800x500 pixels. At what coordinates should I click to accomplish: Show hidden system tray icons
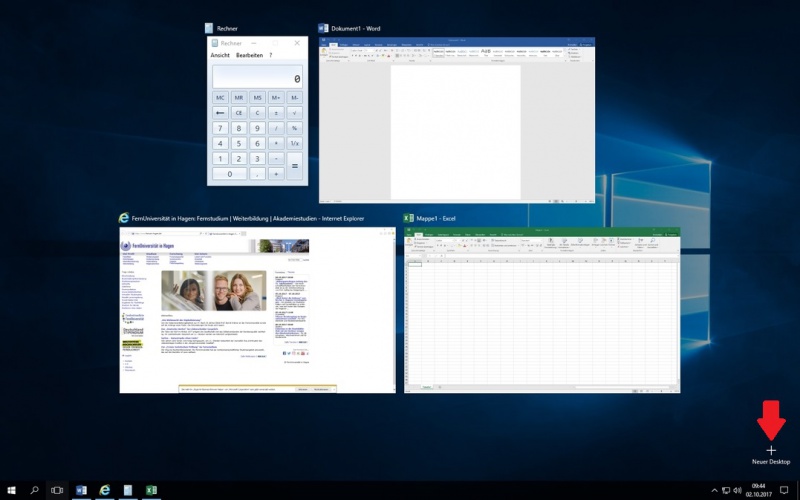pos(714,491)
